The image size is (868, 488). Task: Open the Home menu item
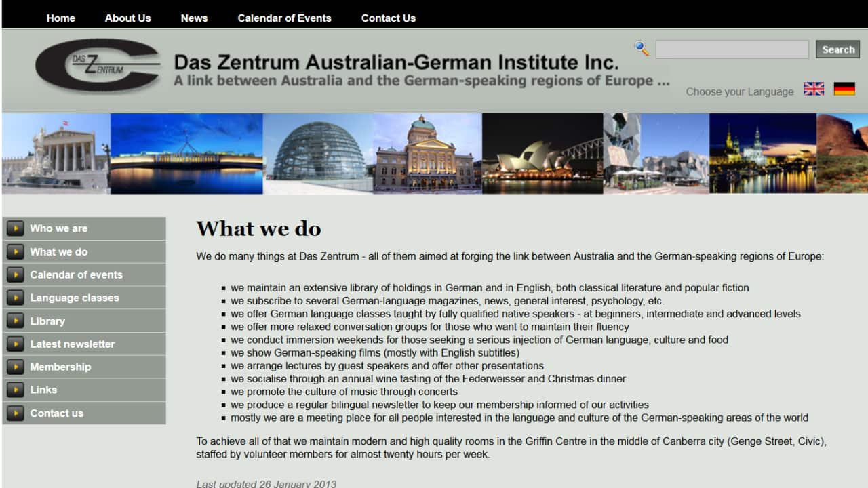pos(60,18)
